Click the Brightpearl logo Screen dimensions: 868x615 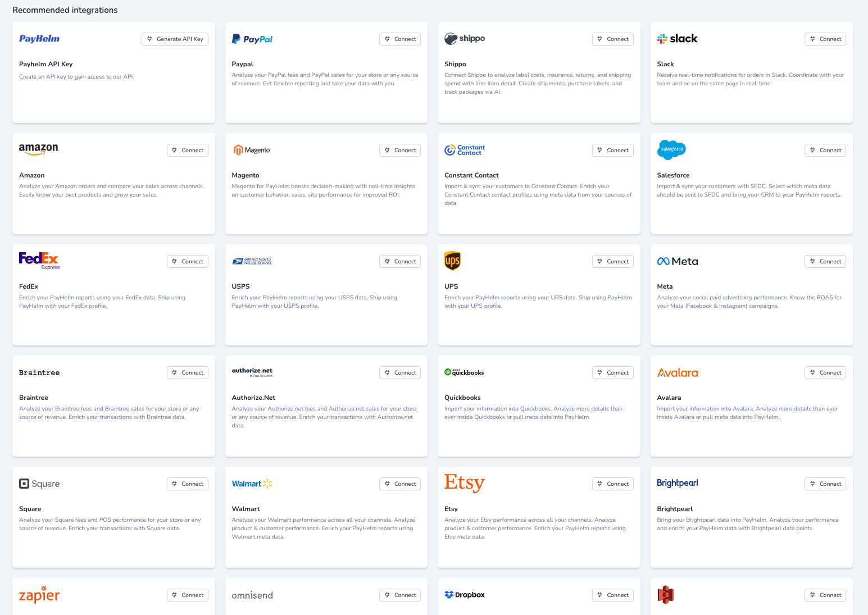coord(678,483)
